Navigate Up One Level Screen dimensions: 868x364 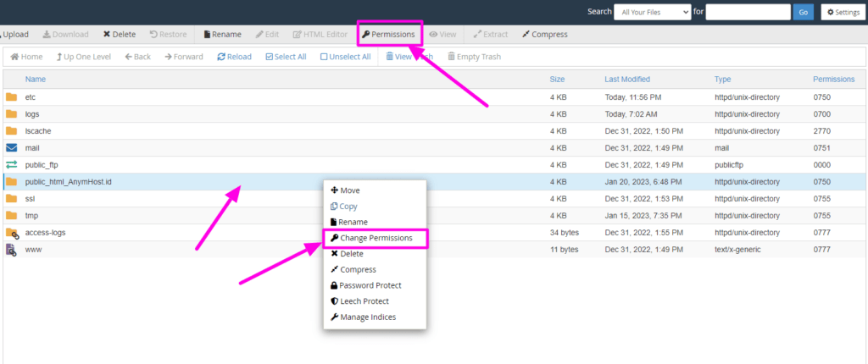(83, 57)
